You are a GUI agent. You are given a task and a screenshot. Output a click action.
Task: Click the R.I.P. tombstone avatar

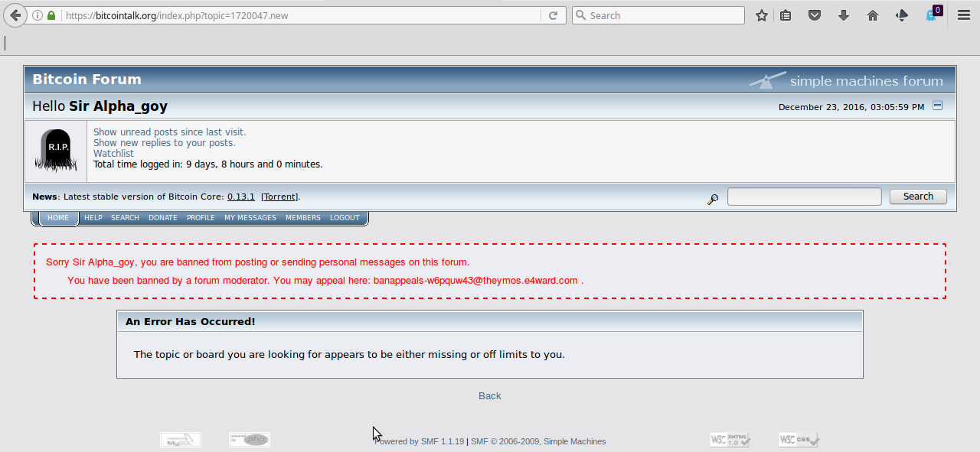point(56,150)
